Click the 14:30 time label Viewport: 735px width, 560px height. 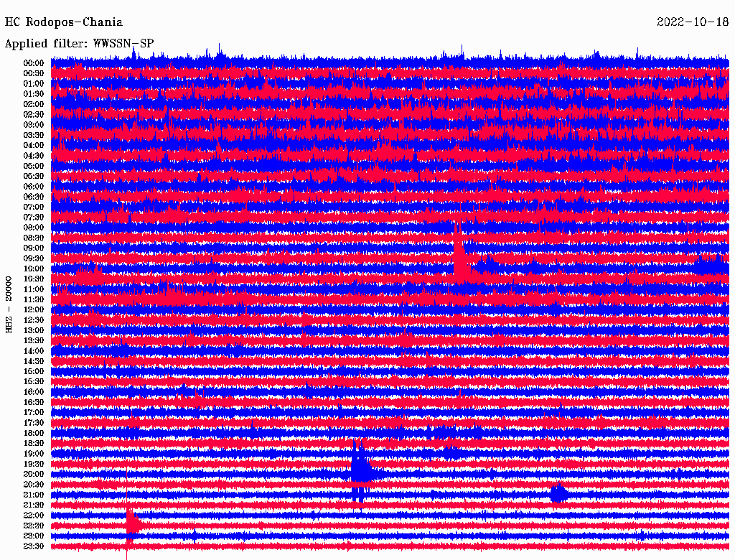[x=34, y=361]
